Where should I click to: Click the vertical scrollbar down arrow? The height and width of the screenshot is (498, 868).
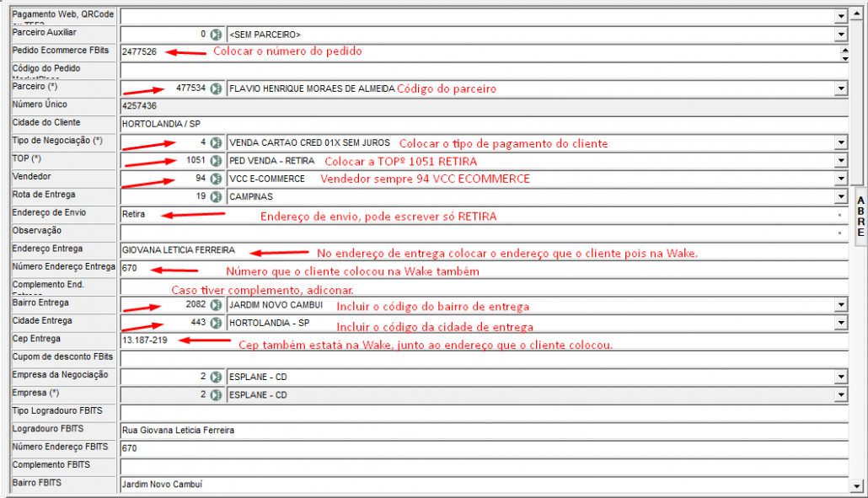point(857,485)
